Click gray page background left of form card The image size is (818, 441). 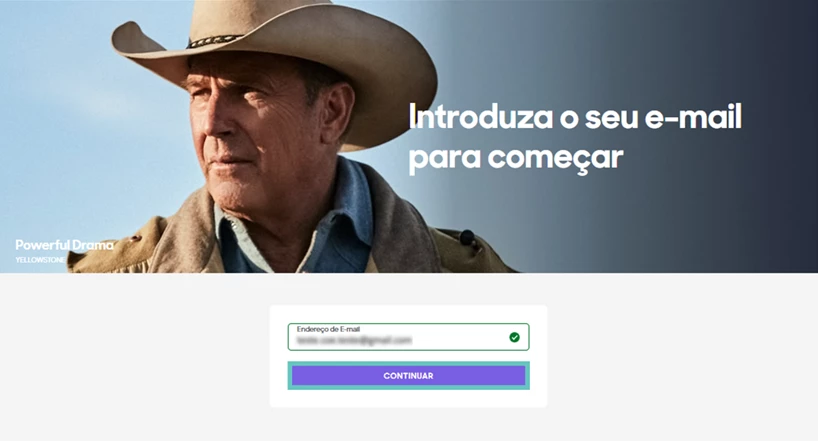click(x=135, y=356)
